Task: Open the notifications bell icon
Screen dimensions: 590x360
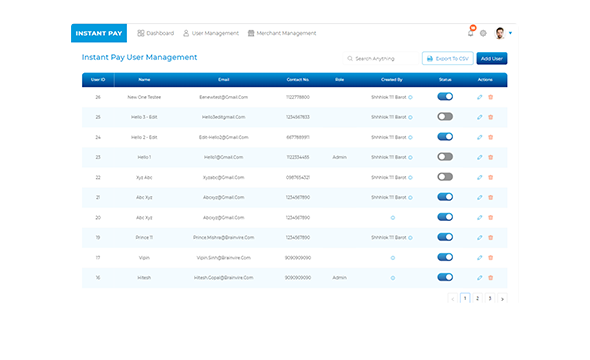Action: [x=470, y=33]
